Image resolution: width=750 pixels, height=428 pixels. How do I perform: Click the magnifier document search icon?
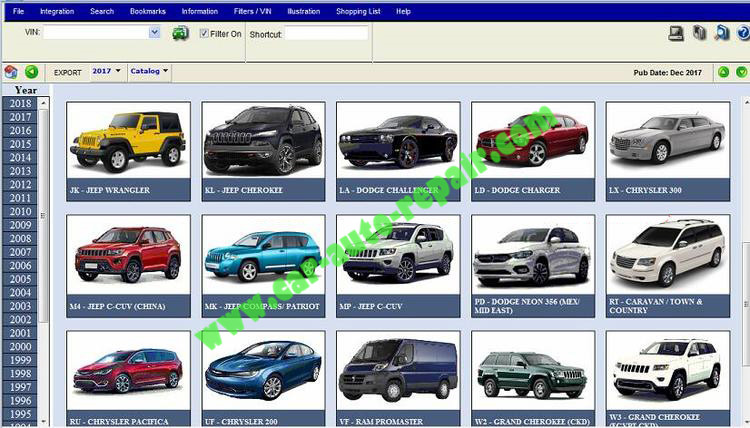point(722,33)
